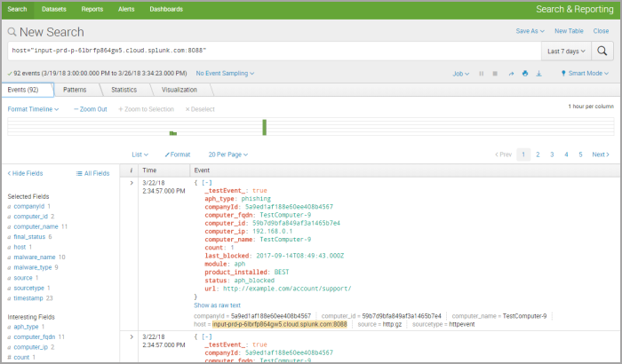The width and height of the screenshot is (622, 364).
Task: Open All Fields list
Action: pyautogui.click(x=92, y=173)
